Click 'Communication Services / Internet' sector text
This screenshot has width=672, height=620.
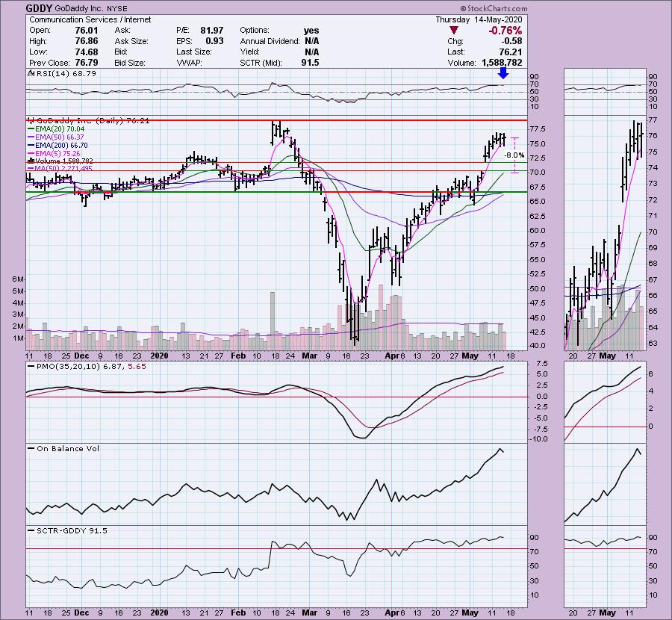[90, 19]
